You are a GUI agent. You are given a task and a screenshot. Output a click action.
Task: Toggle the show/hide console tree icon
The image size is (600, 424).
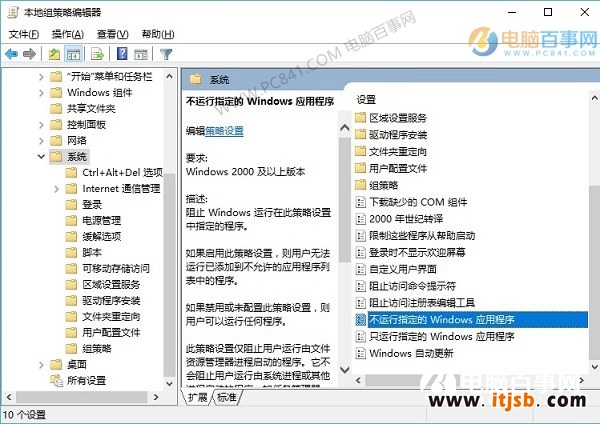click(73, 54)
